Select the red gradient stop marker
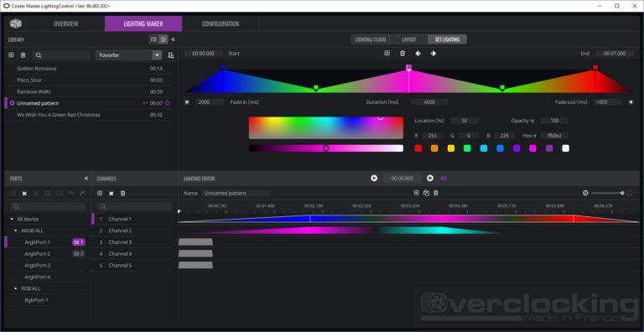The height and width of the screenshot is (332, 644). click(x=595, y=67)
